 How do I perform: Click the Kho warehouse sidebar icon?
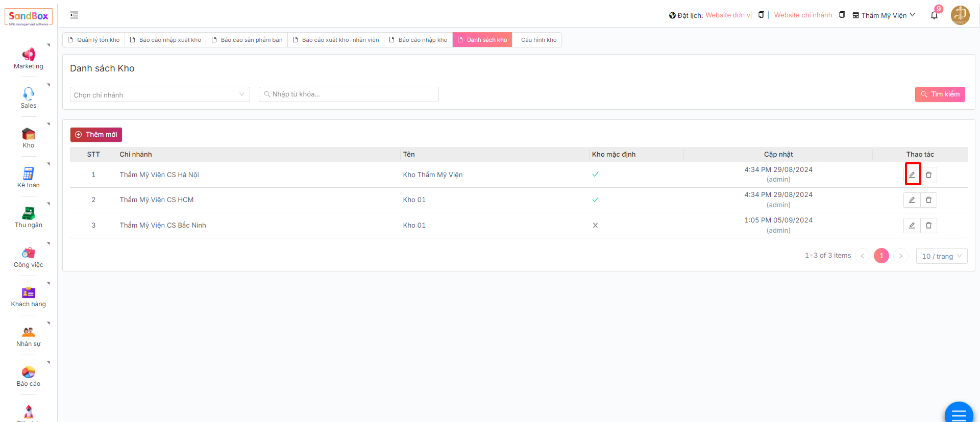[29, 134]
